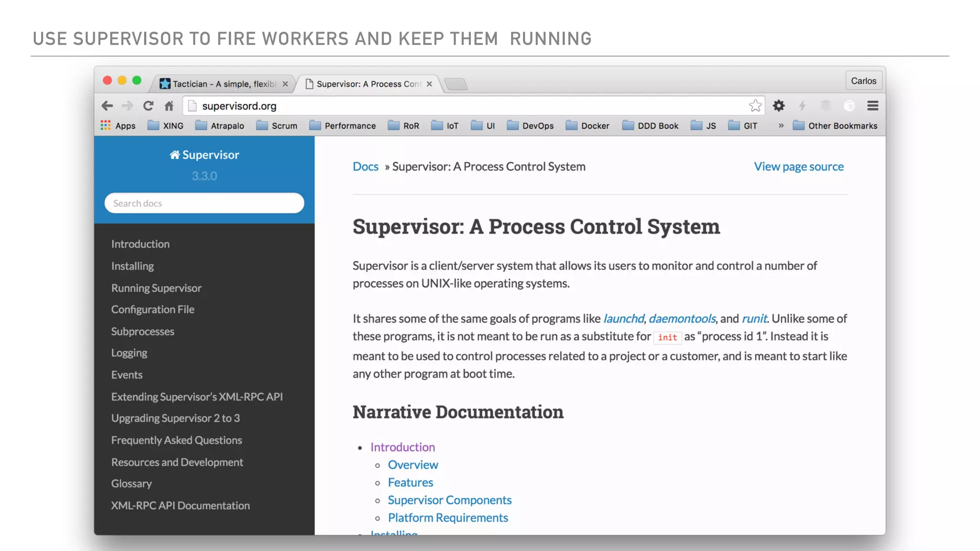Screen dimensions: 980x551
Task: Open XML-RPC API Documentation in sidebar
Action: click(180, 506)
